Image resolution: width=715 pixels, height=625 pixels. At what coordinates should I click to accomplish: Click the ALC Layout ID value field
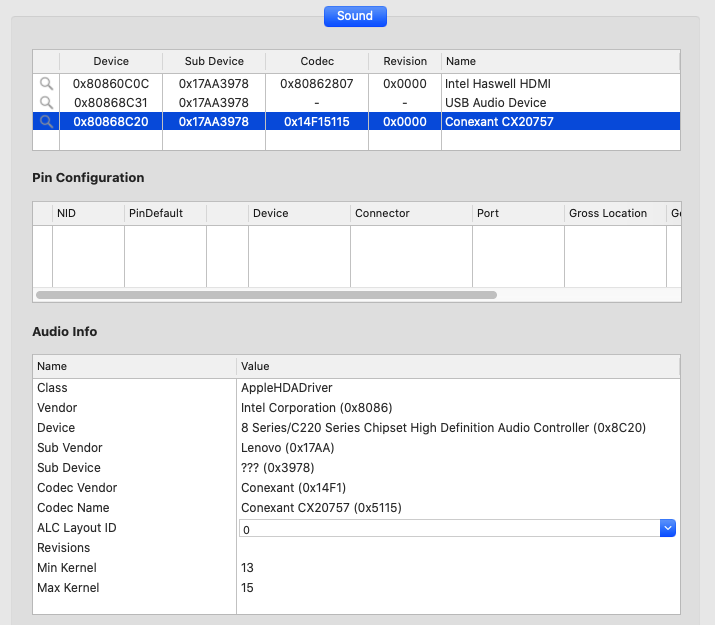click(448, 528)
